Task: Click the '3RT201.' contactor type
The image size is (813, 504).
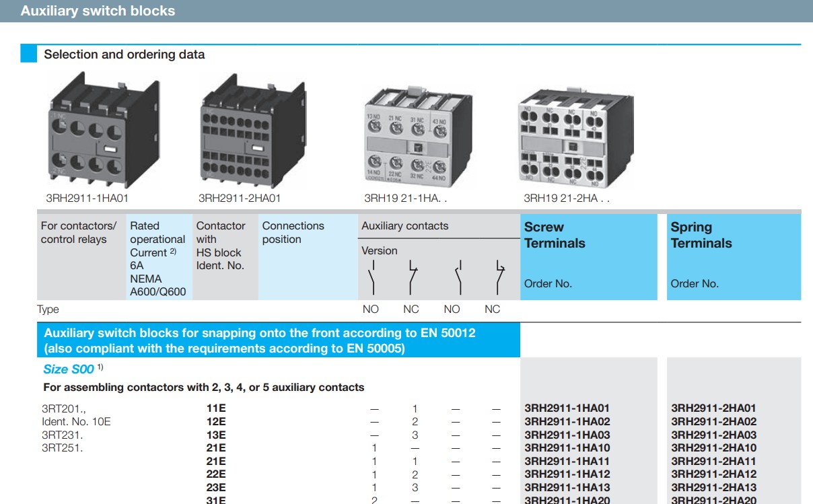Action: (x=64, y=408)
